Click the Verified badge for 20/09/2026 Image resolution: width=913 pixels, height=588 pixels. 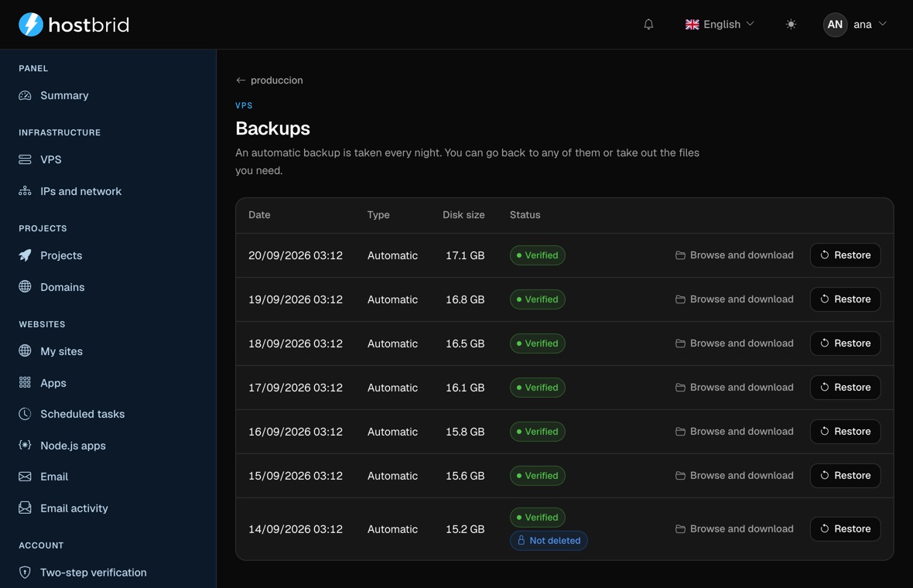[x=538, y=255]
